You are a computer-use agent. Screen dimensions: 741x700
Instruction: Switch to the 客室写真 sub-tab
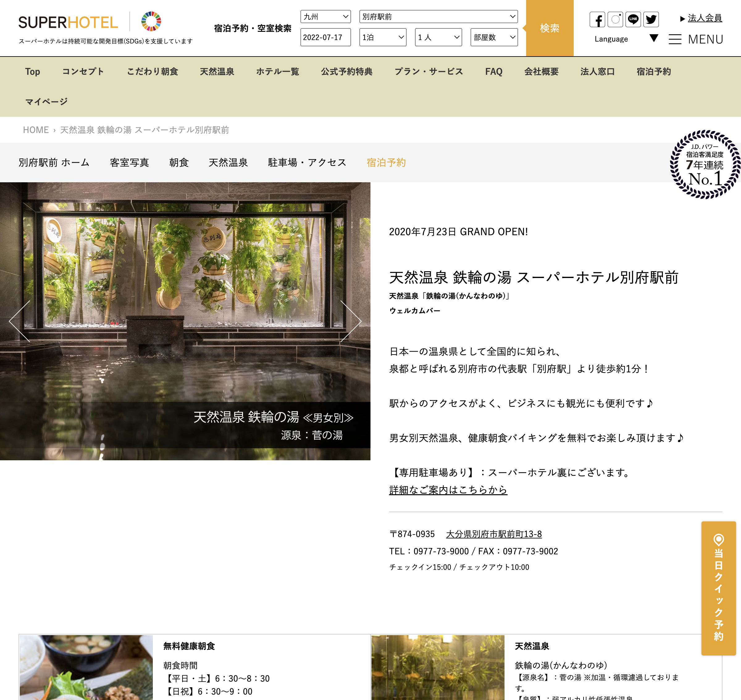click(x=129, y=163)
